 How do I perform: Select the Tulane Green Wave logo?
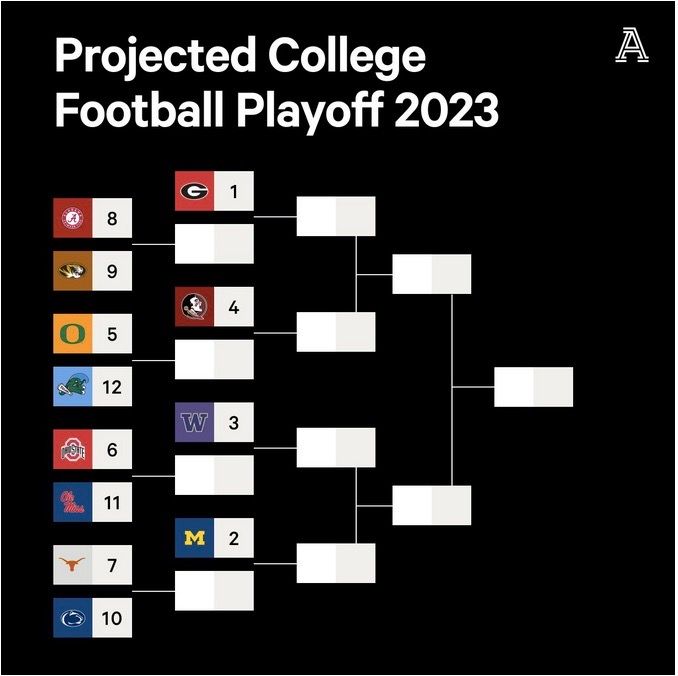(x=73, y=387)
